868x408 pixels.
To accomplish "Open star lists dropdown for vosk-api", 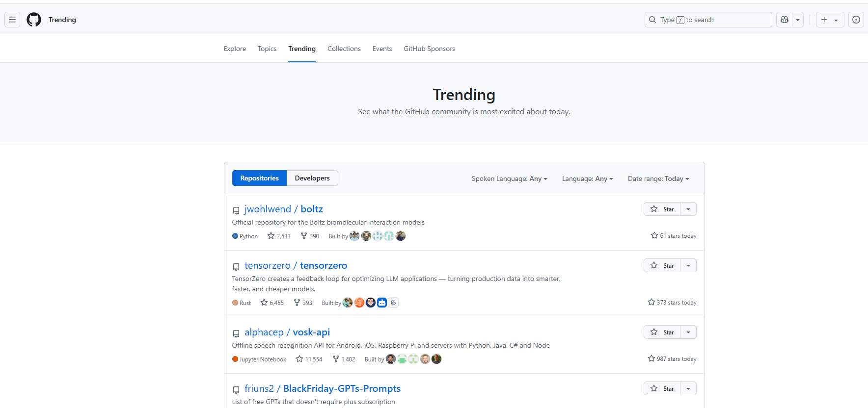I will [x=688, y=332].
